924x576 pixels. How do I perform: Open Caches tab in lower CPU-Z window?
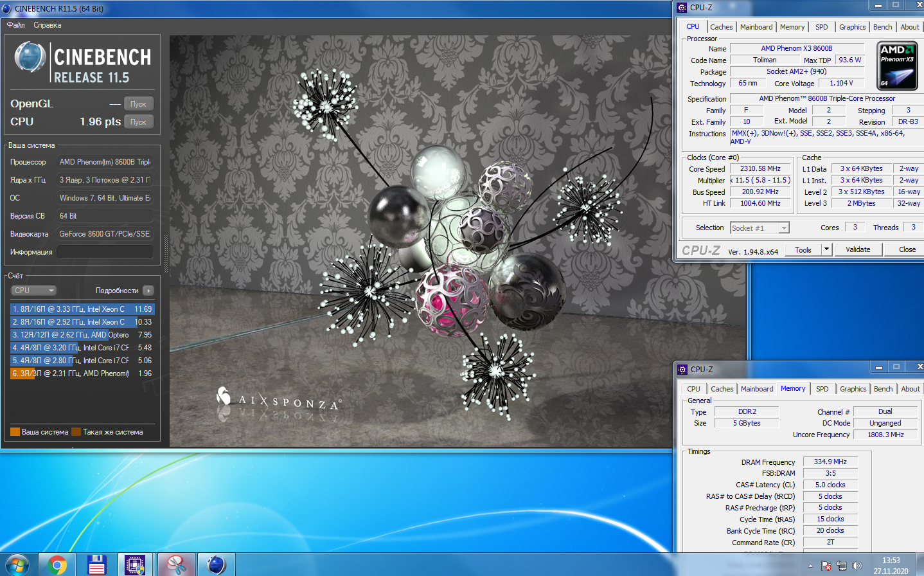coord(722,389)
